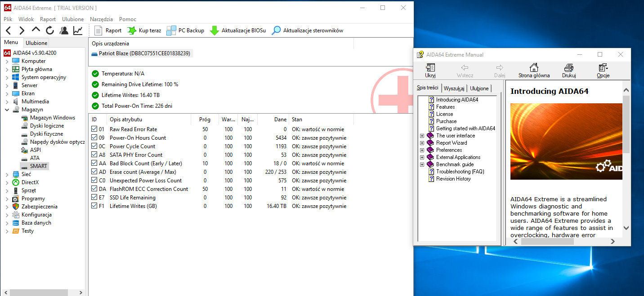Open License topic in Manual contents
This screenshot has height=296, width=644.
pyautogui.click(x=444, y=114)
